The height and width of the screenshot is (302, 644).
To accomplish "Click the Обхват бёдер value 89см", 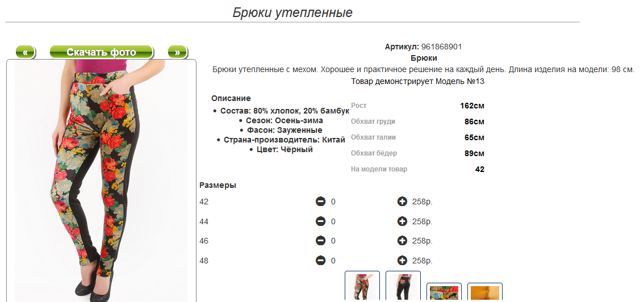I will tap(474, 153).
